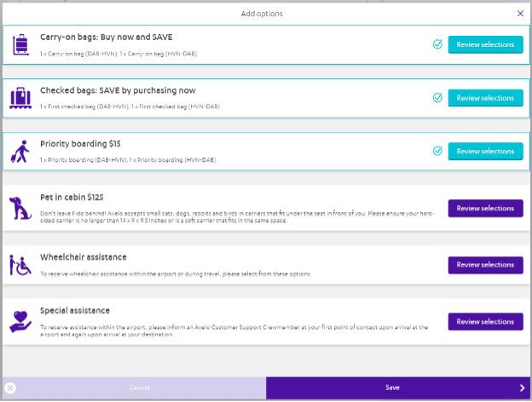The image size is (532, 402).
Task: Click the priority boarding walking person icon
Action: click(20, 151)
